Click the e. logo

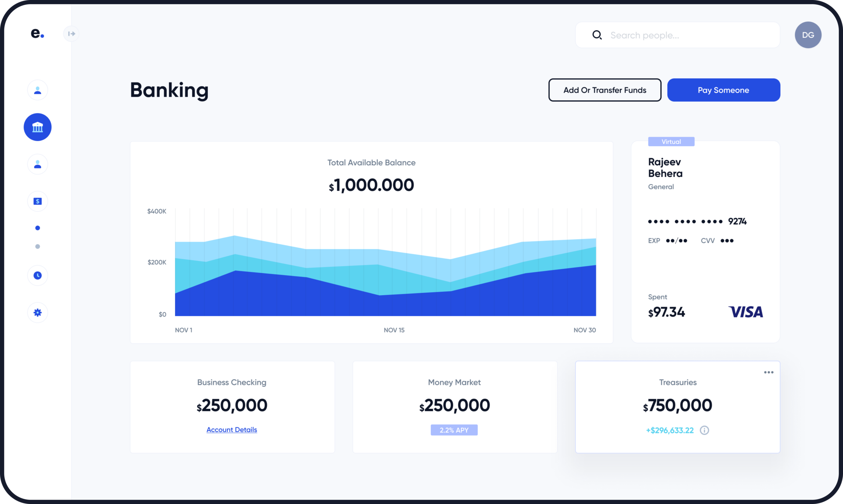37,34
